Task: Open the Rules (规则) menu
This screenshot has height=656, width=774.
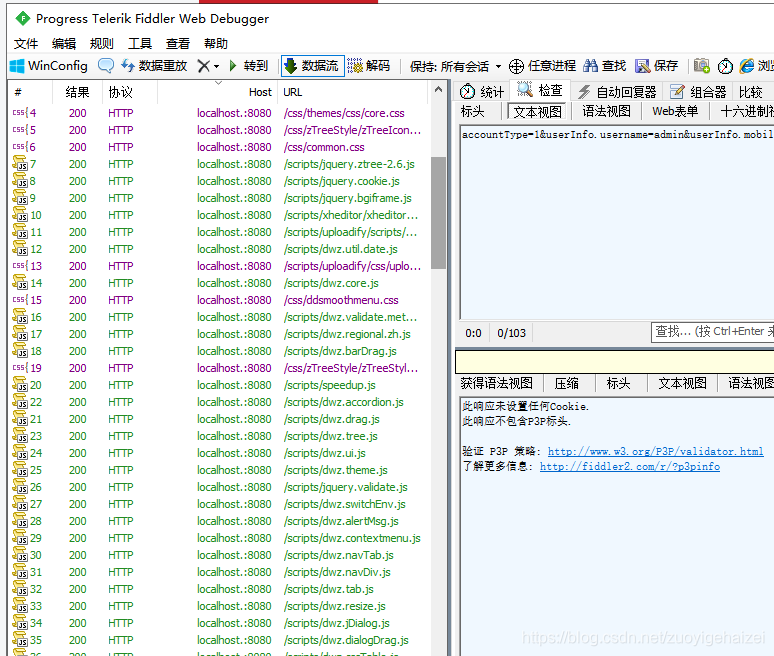Action: tap(102, 44)
